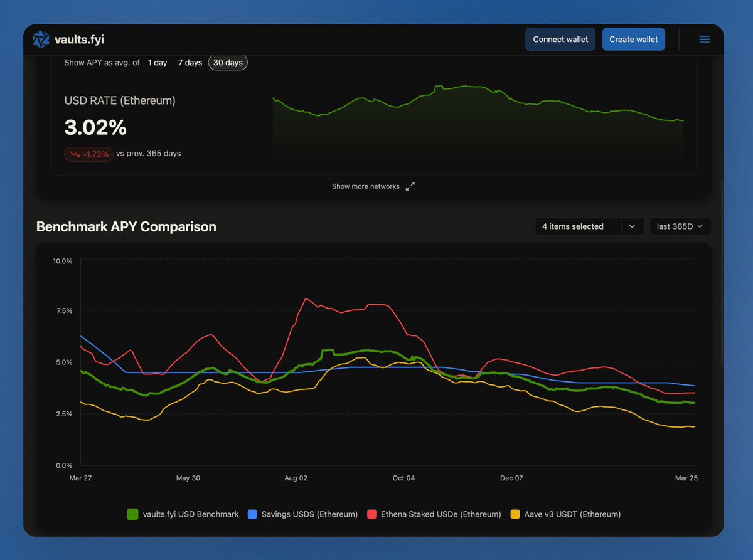Click the Show APY as avg. of label
The image size is (753, 560).
102,63
